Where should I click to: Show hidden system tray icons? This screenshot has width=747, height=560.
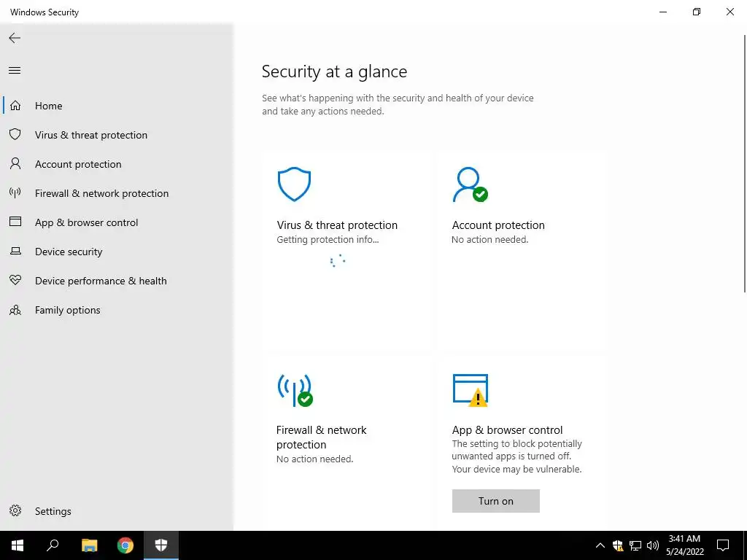(x=600, y=545)
